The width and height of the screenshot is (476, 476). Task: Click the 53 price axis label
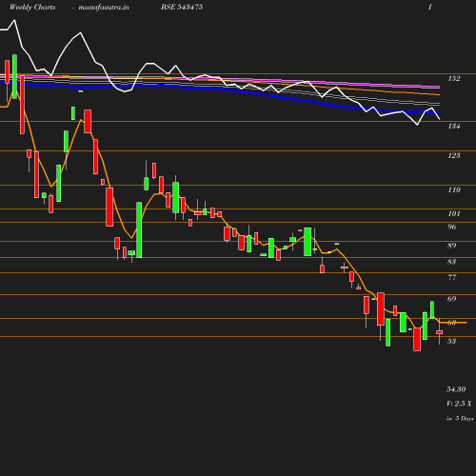[452, 341]
